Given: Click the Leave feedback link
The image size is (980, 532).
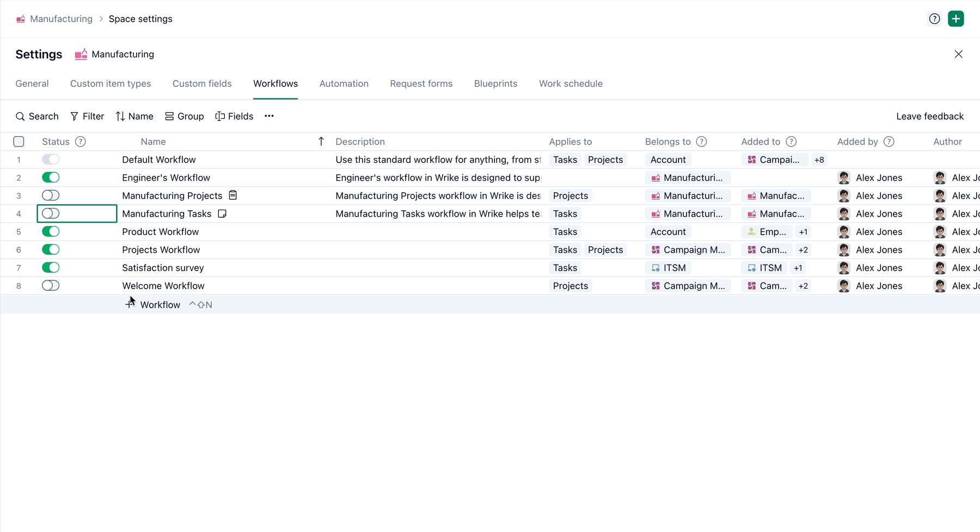Looking at the screenshot, I should 929,116.
